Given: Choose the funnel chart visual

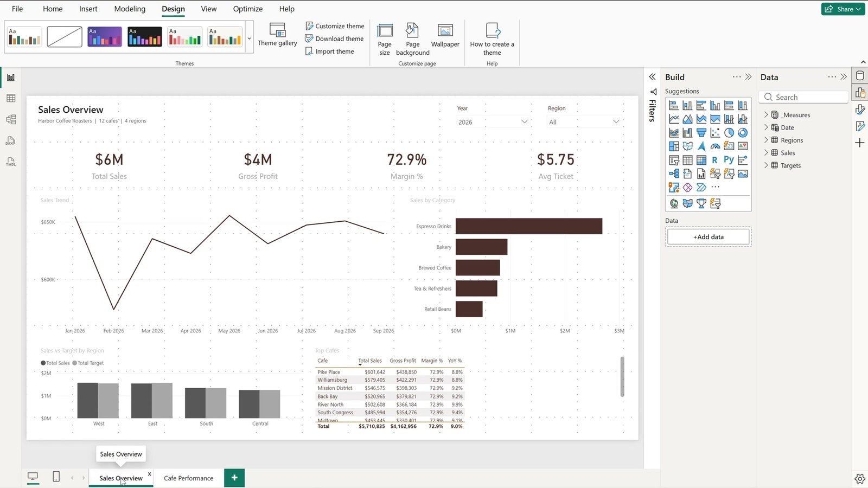Looking at the screenshot, I should point(701,132).
